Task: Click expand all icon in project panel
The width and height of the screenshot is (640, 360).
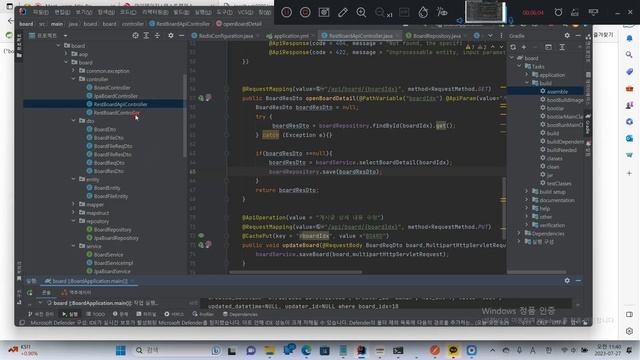Action: [x=146, y=36]
